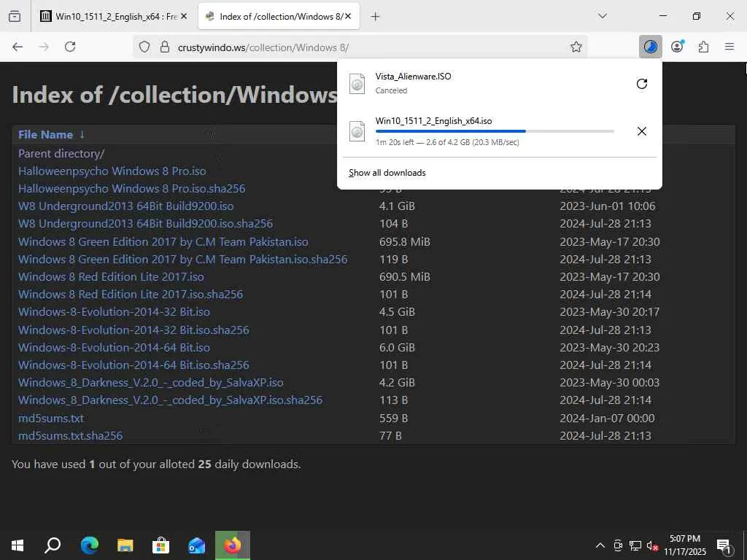
Task: Download Windows 8 Red Edition Lite 2017.iso
Action: pyautogui.click(x=111, y=276)
